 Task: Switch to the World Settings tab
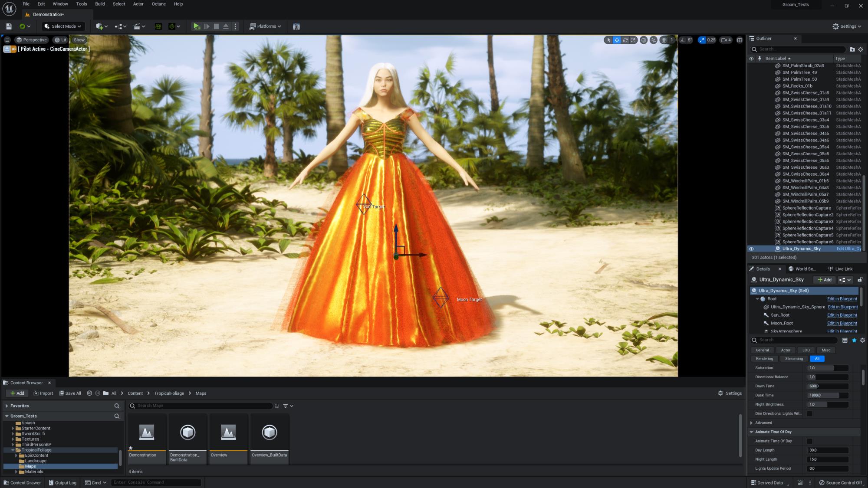802,269
